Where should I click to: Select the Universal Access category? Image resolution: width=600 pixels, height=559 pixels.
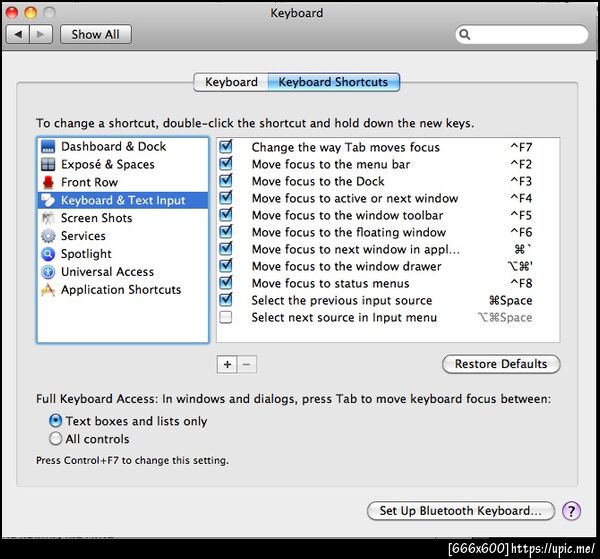pos(123,272)
